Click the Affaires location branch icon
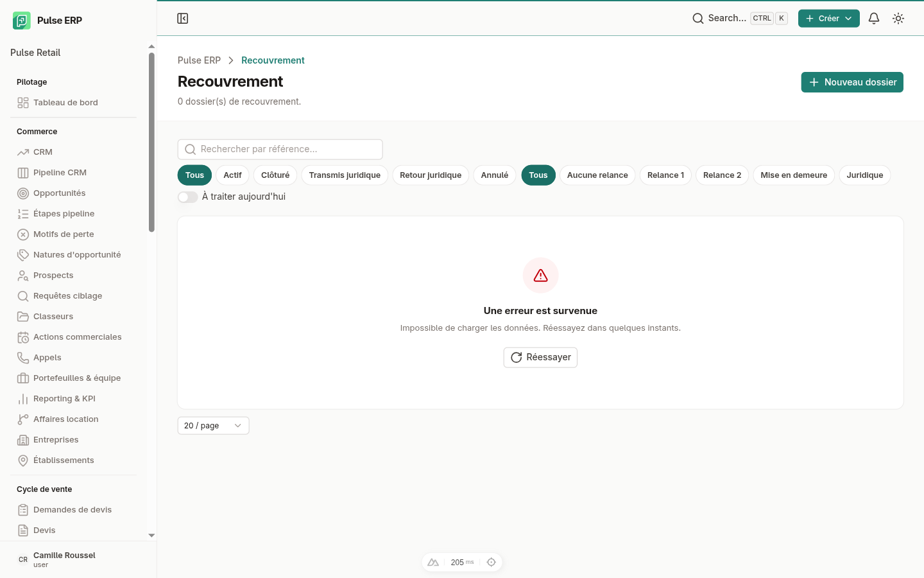 coord(23,419)
